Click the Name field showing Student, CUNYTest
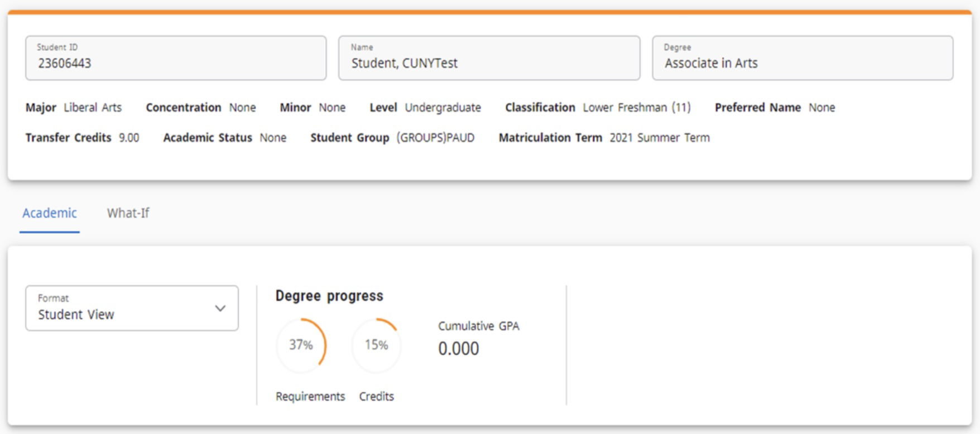The image size is (980, 434). click(489, 58)
